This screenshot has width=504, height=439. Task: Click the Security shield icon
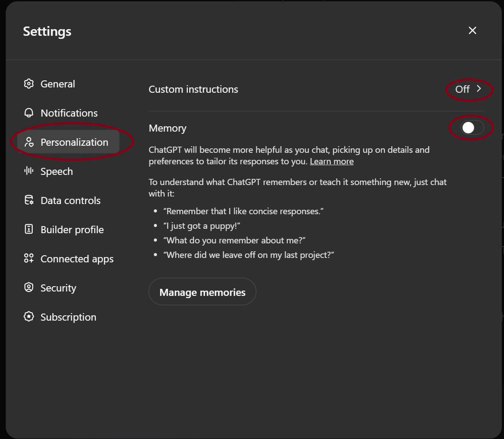[29, 288]
